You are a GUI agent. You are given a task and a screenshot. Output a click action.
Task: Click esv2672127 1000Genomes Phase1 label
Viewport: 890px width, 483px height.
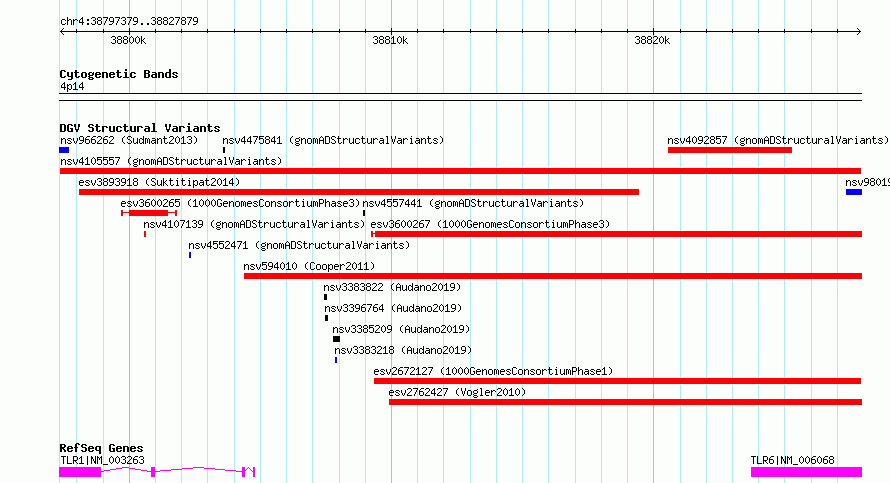coord(493,371)
